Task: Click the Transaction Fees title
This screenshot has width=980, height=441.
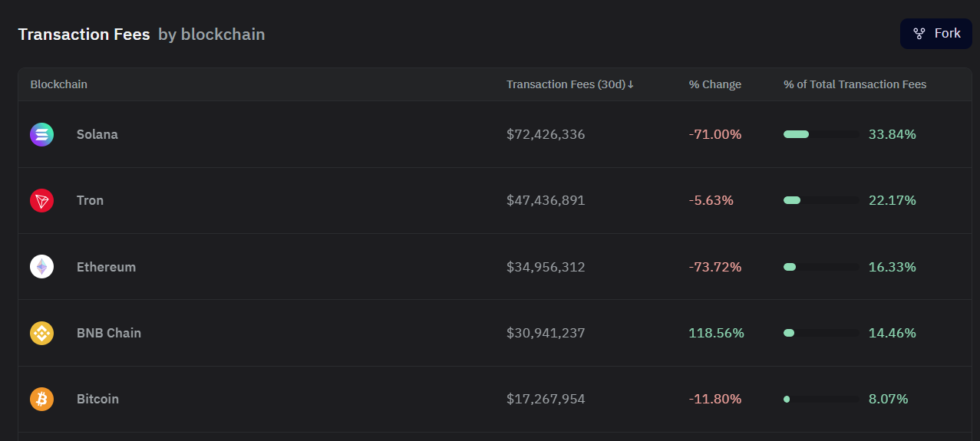Action: coord(84,35)
